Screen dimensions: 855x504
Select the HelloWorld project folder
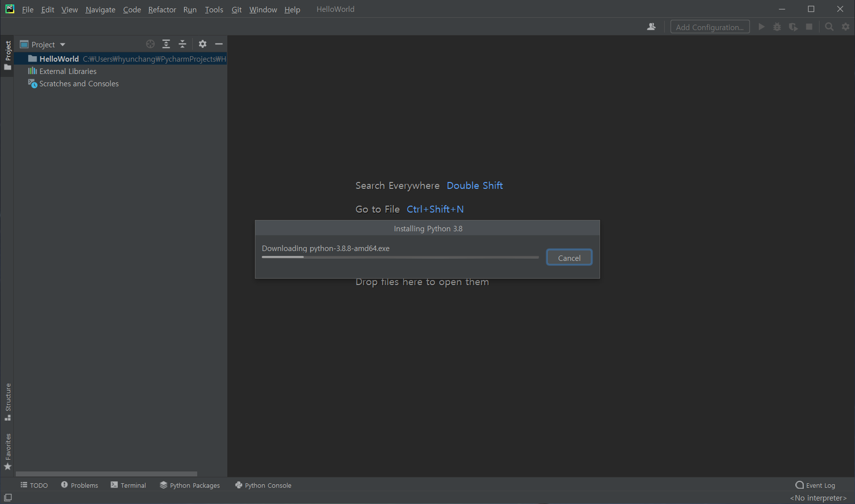(x=120, y=59)
